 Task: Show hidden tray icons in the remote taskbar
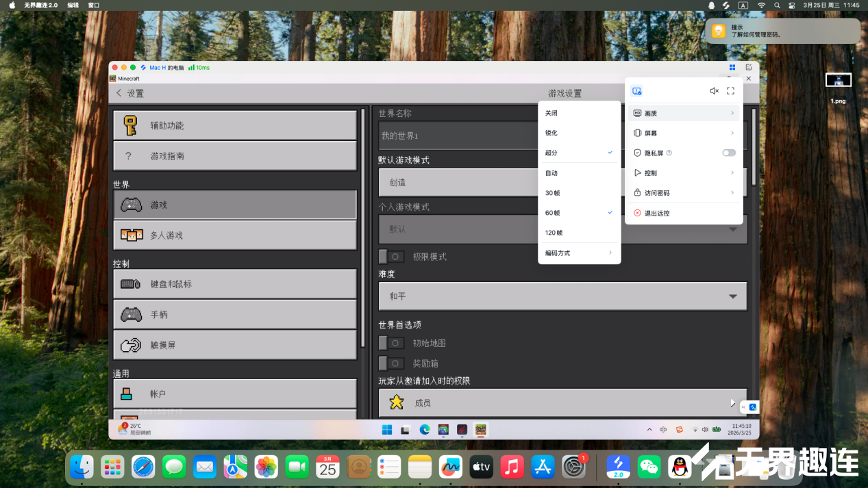point(649,429)
